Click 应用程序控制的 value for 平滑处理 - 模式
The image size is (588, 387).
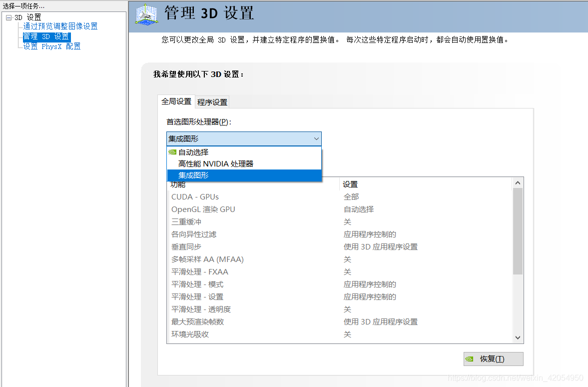coord(370,284)
